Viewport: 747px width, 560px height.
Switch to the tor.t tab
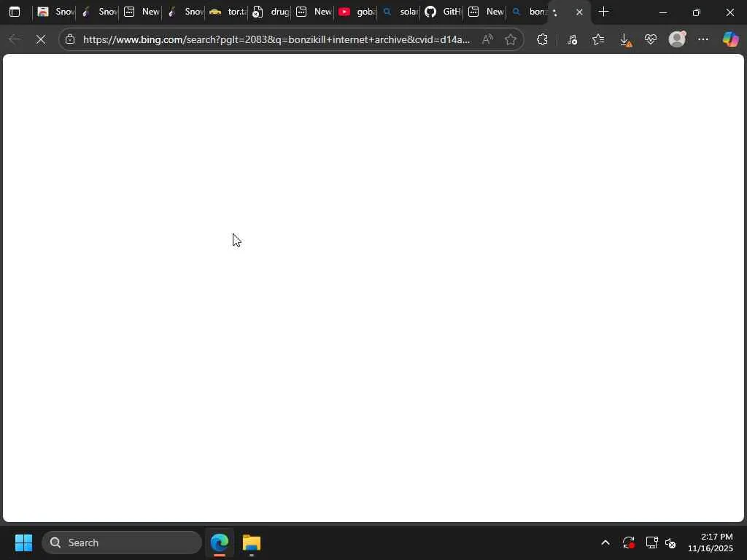228,12
